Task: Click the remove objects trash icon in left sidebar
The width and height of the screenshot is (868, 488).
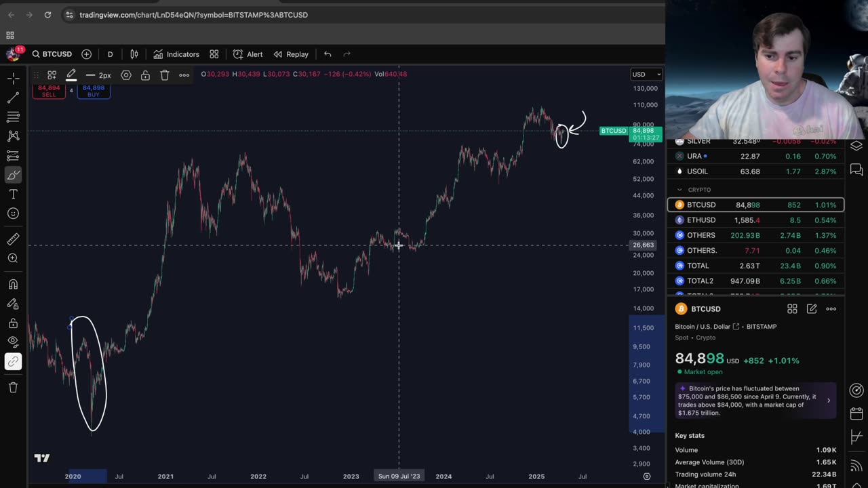Action: [13, 387]
